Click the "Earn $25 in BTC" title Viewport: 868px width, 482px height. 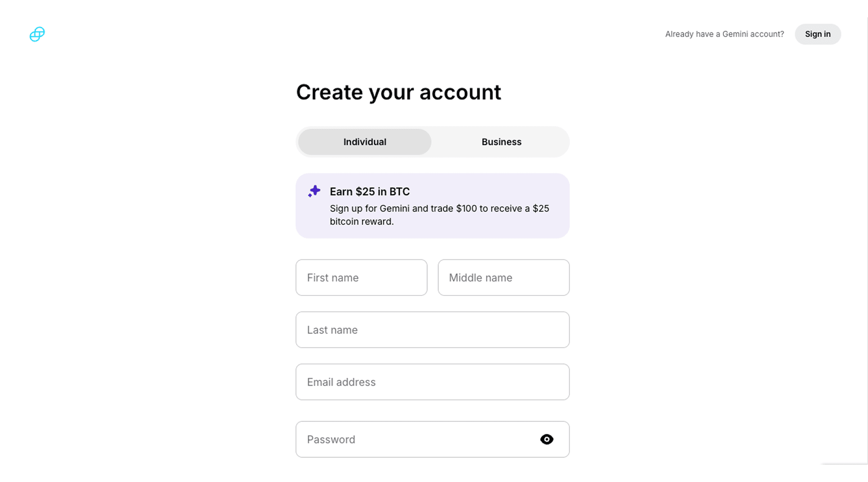[369, 191]
